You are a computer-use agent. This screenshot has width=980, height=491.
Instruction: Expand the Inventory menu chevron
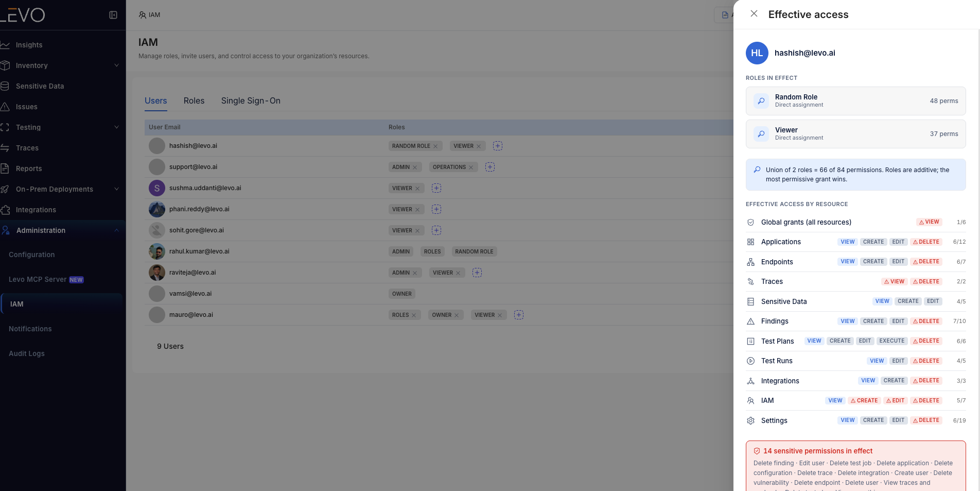point(116,65)
